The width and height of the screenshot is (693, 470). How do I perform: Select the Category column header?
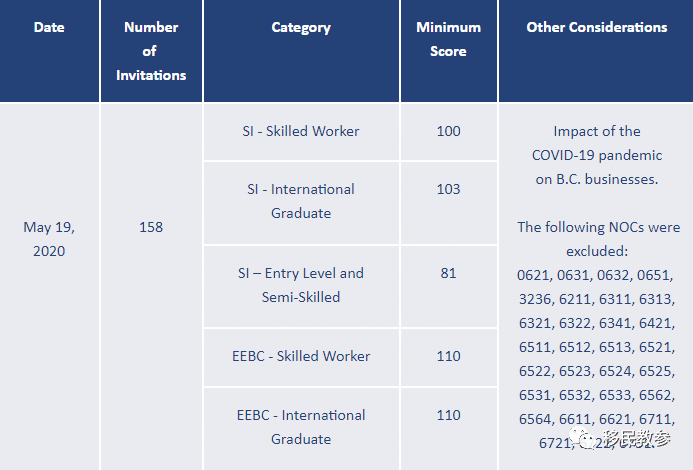pyautogui.click(x=301, y=28)
